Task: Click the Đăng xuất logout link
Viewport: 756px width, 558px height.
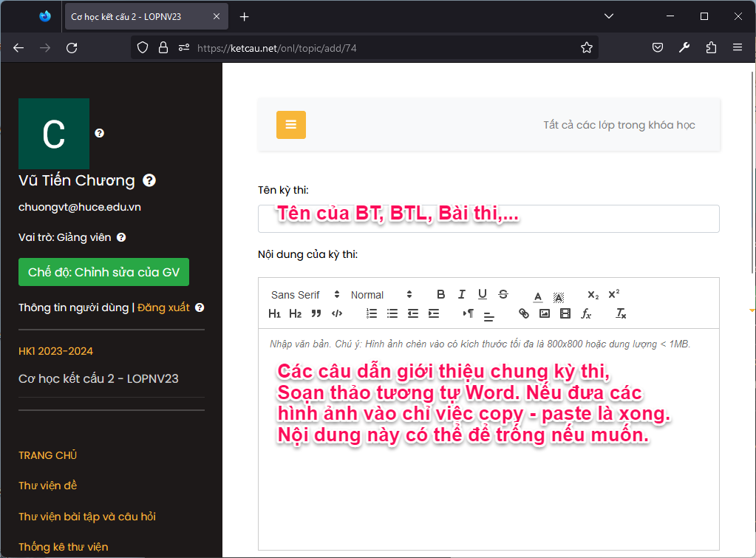Action: (x=163, y=307)
